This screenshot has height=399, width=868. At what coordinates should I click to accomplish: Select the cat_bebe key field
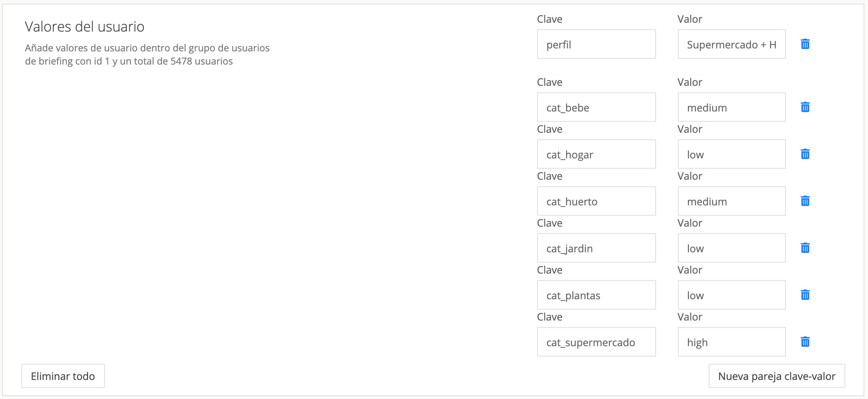click(x=596, y=107)
